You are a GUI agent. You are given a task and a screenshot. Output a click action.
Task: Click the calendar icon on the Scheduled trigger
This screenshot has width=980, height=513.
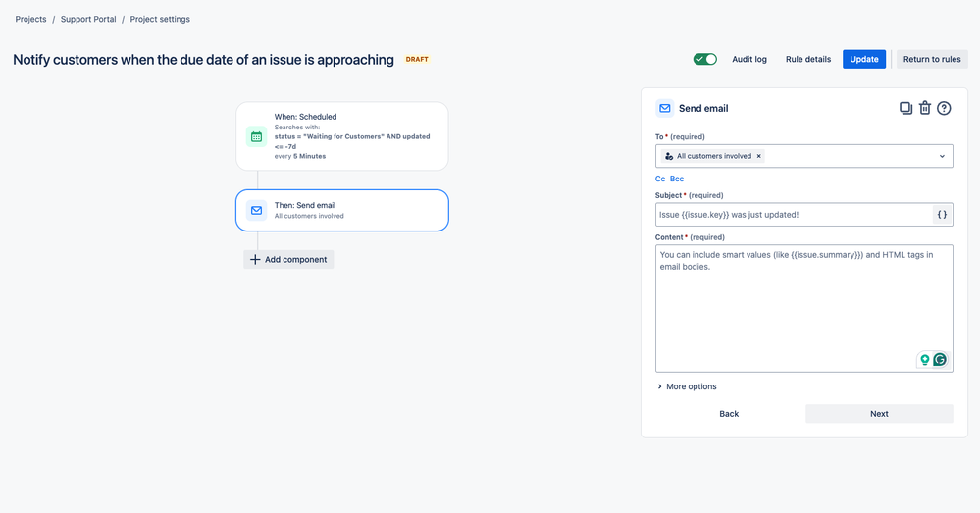tap(256, 136)
